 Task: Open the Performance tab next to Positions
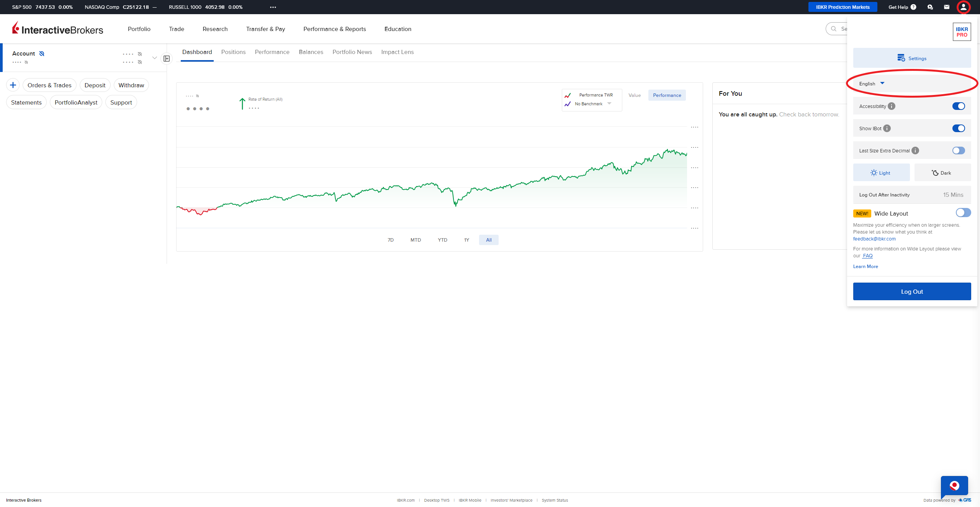[272, 52]
